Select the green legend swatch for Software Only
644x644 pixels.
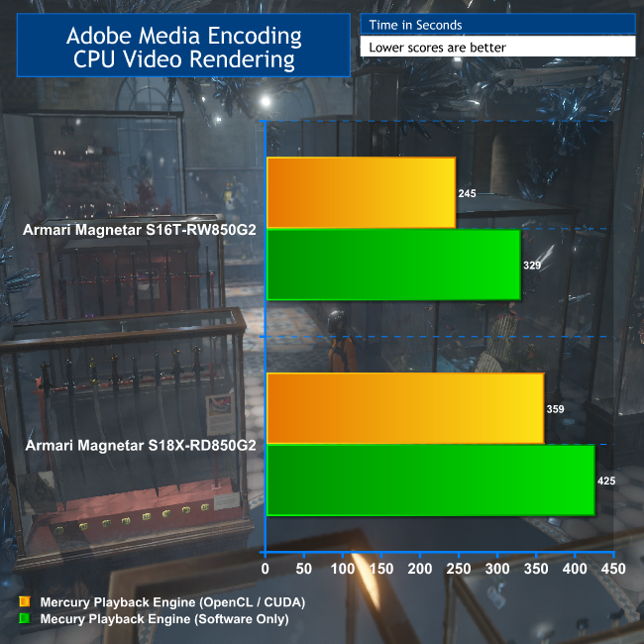(25, 618)
